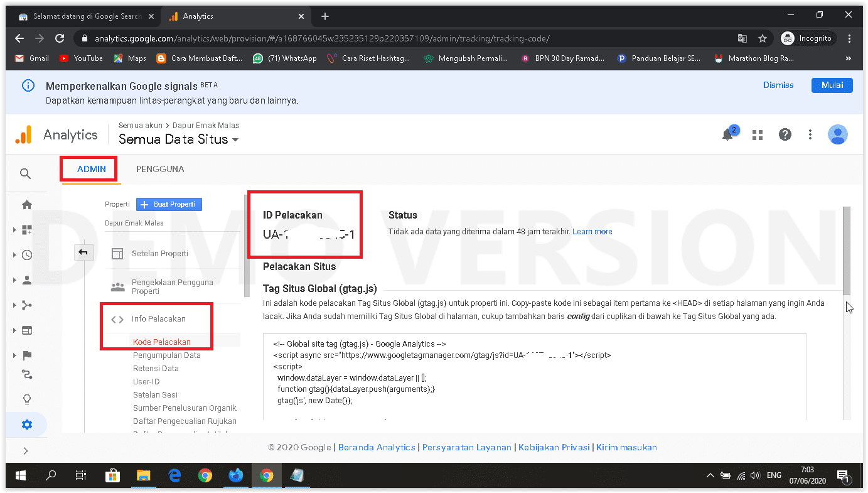The width and height of the screenshot is (868, 493).
Task: Open Pengumpulan Data
Action: pos(167,355)
